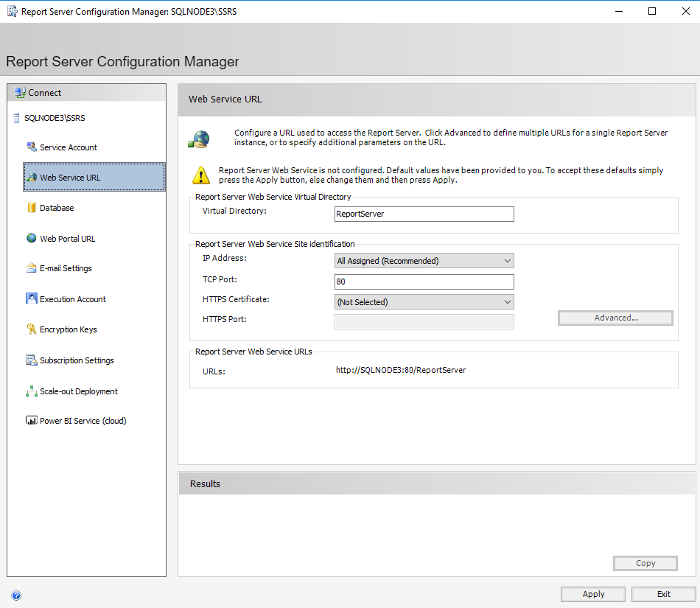Select the Scale-out Deployment icon
This screenshot has height=608, width=700.
pos(32,391)
